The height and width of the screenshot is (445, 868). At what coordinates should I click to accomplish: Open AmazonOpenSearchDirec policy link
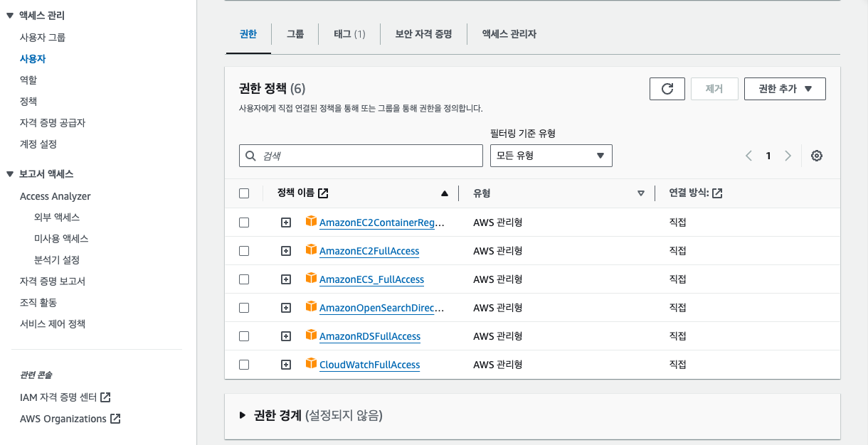click(x=382, y=308)
